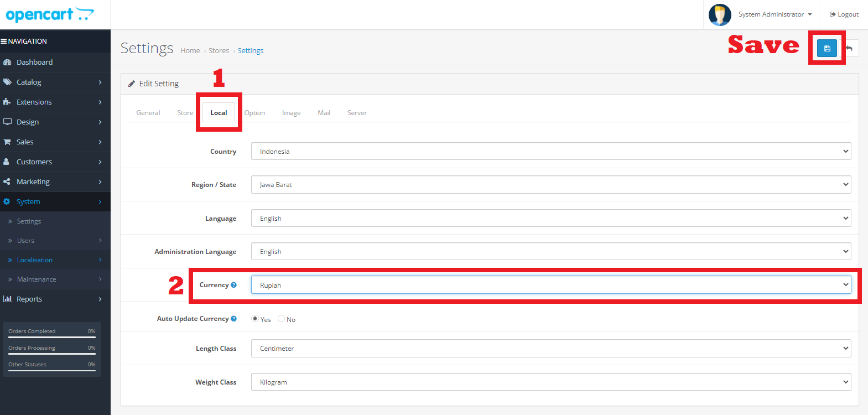The height and width of the screenshot is (415, 868).
Task: Open the System Administrator user menu
Action: [x=775, y=14]
